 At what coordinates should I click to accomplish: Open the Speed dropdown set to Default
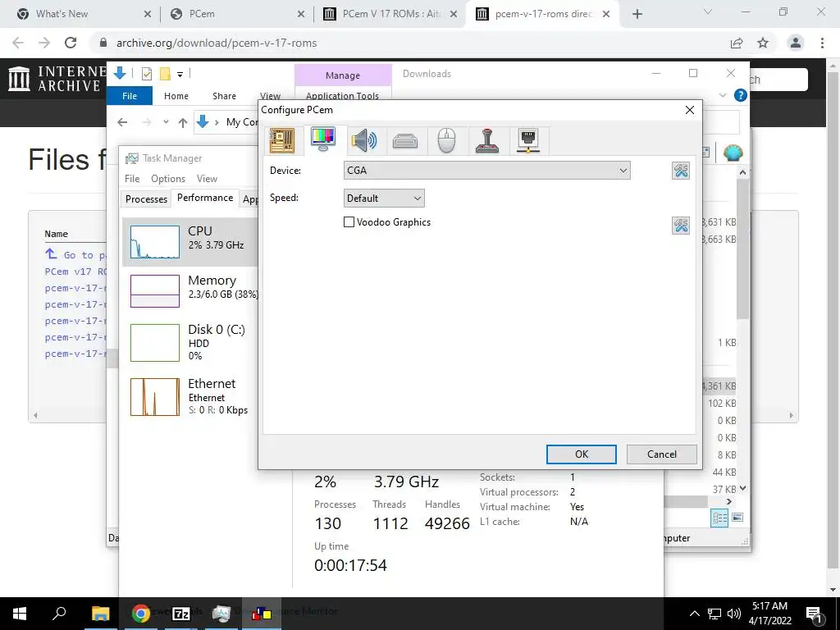tap(384, 199)
